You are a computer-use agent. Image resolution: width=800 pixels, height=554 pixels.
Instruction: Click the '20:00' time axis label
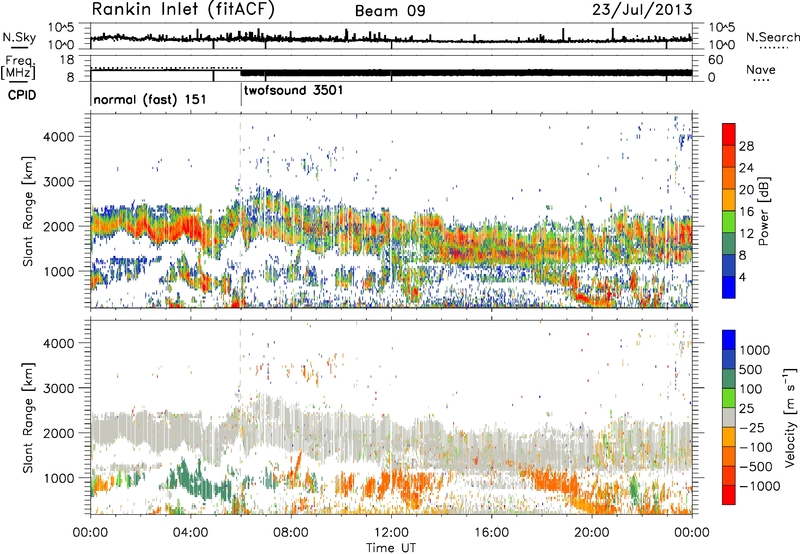591,533
